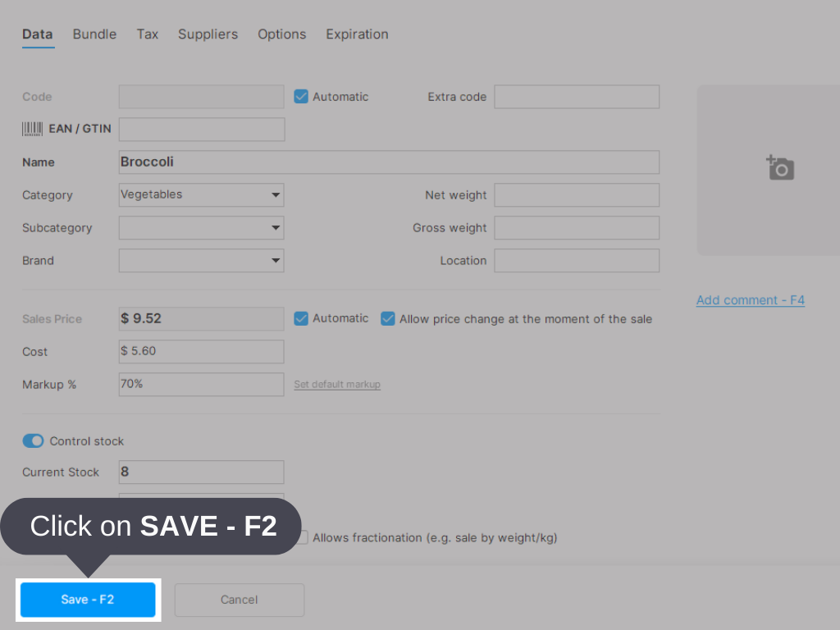The width and height of the screenshot is (840, 630).
Task: Uncheck Automatic next to the Code field
Action: click(x=301, y=96)
